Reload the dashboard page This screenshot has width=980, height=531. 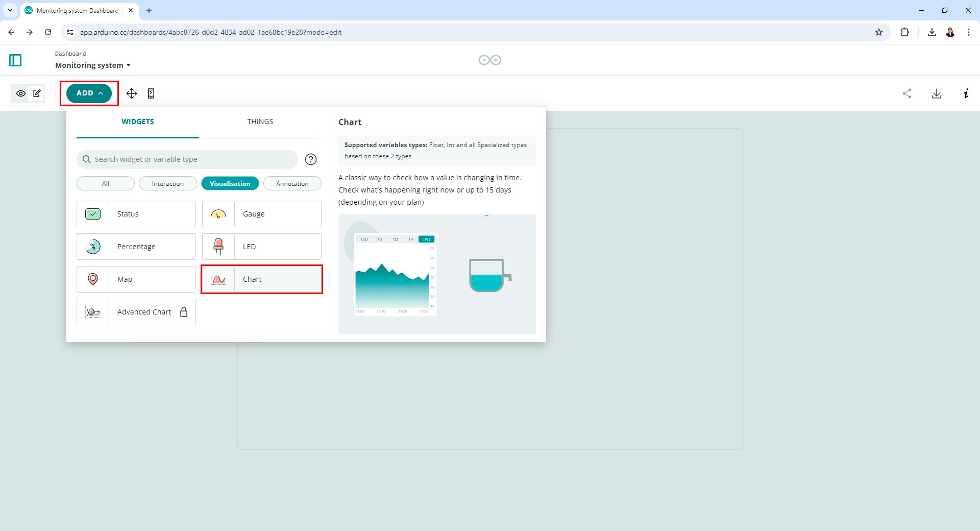(48, 32)
